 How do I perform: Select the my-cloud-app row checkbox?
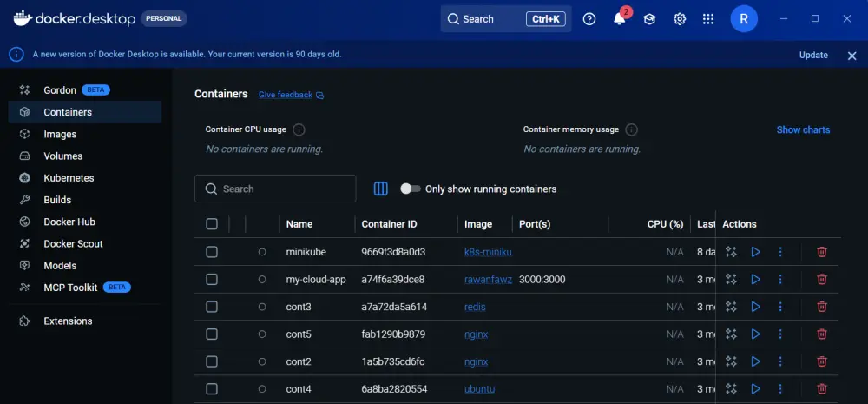click(212, 279)
